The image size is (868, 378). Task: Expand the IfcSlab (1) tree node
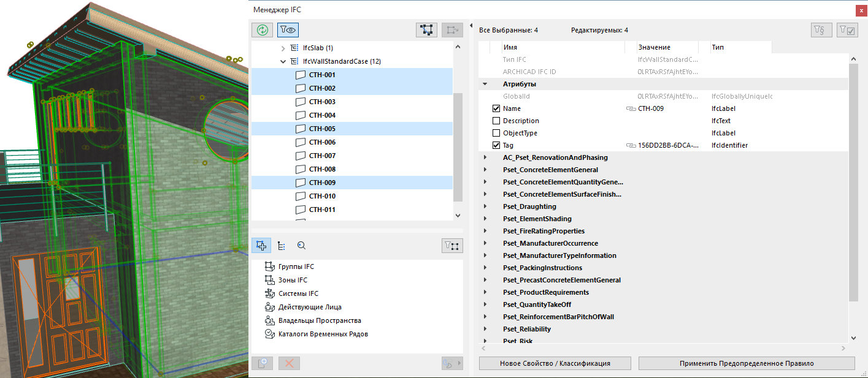click(x=283, y=48)
